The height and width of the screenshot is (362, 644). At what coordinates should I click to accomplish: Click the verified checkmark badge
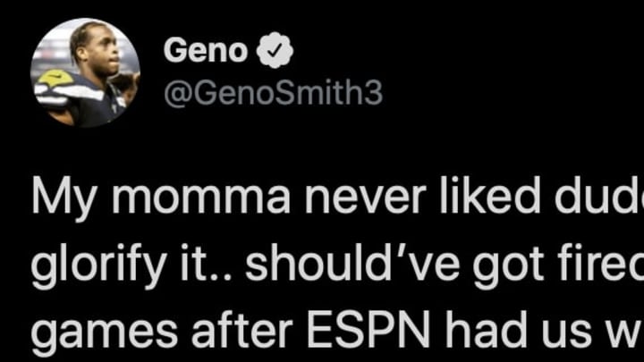[x=275, y=50]
